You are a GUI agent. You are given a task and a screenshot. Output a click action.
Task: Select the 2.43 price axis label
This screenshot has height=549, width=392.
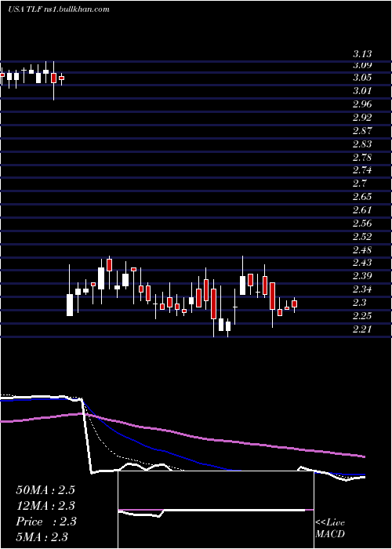tap(362, 263)
